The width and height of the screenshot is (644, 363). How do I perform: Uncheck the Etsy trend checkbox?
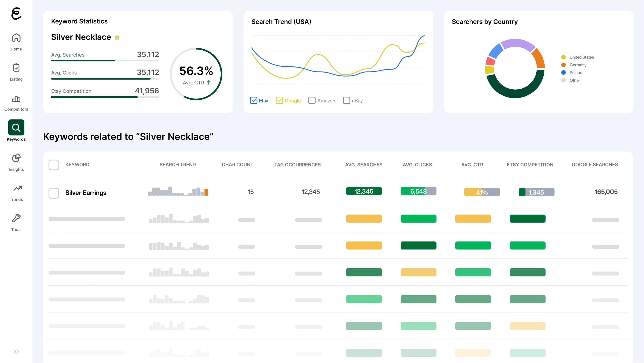[x=254, y=100]
